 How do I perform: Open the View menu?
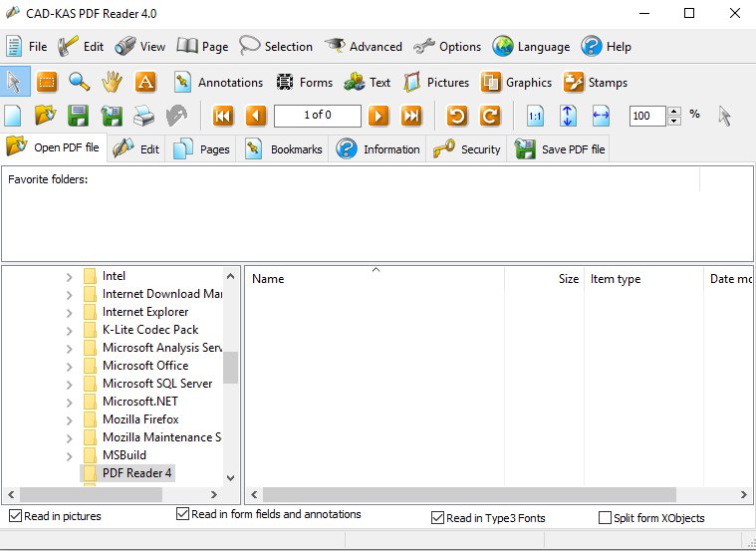click(x=140, y=47)
